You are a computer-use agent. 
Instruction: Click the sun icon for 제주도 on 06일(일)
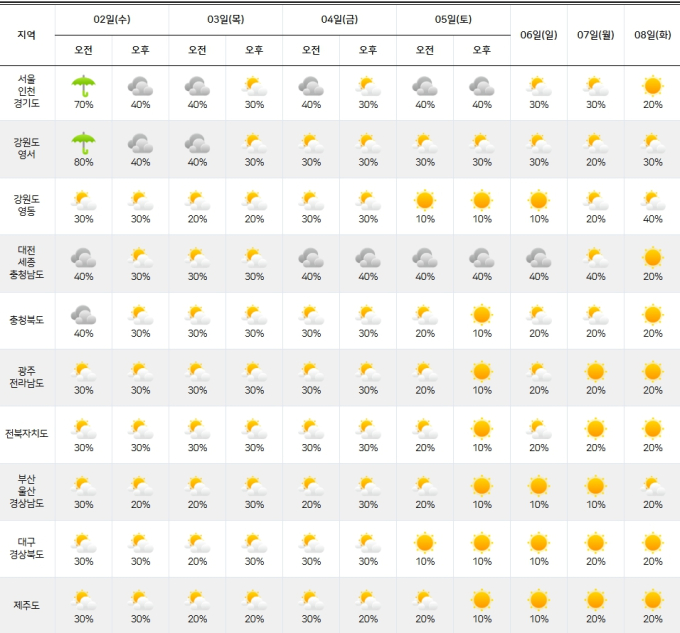coord(539,600)
